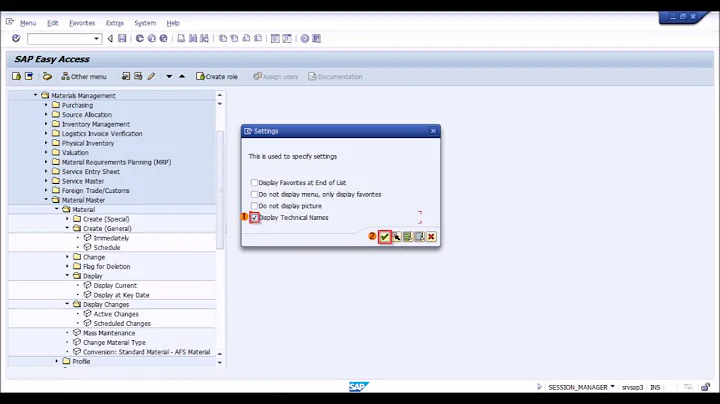Close the Settings dialog with the title X
720x404 pixels.
433,131
